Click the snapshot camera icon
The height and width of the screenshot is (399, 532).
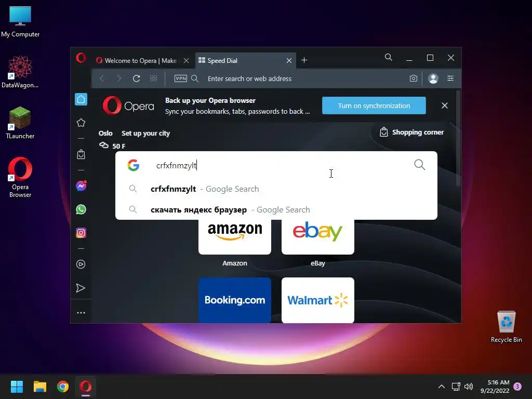[413, 79]
